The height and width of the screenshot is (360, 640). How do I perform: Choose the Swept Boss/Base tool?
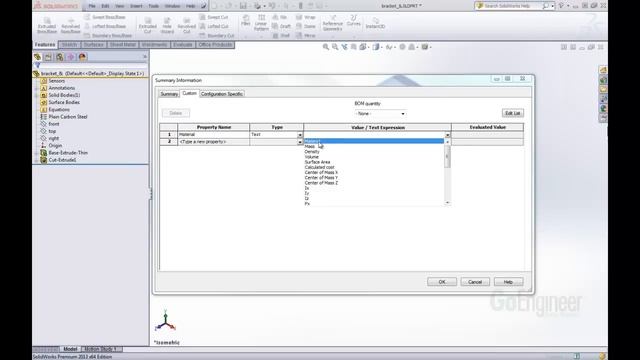pos(104,17)
